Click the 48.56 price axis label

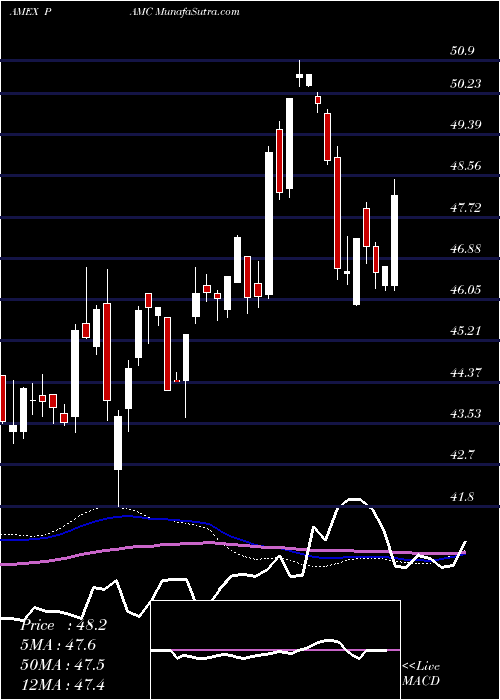tap(466, 167)
